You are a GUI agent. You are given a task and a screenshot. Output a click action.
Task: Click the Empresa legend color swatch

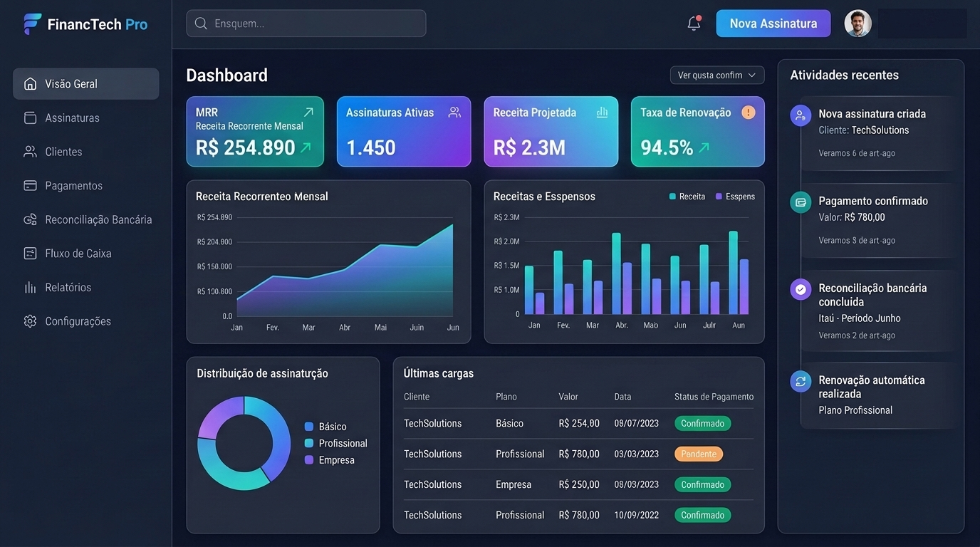coord(309,460)
